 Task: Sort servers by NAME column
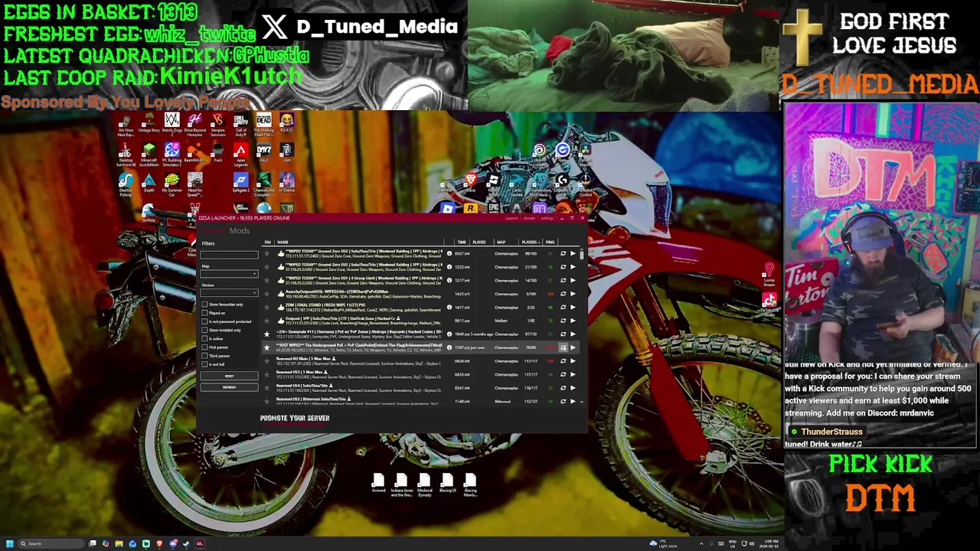(283, 242)
